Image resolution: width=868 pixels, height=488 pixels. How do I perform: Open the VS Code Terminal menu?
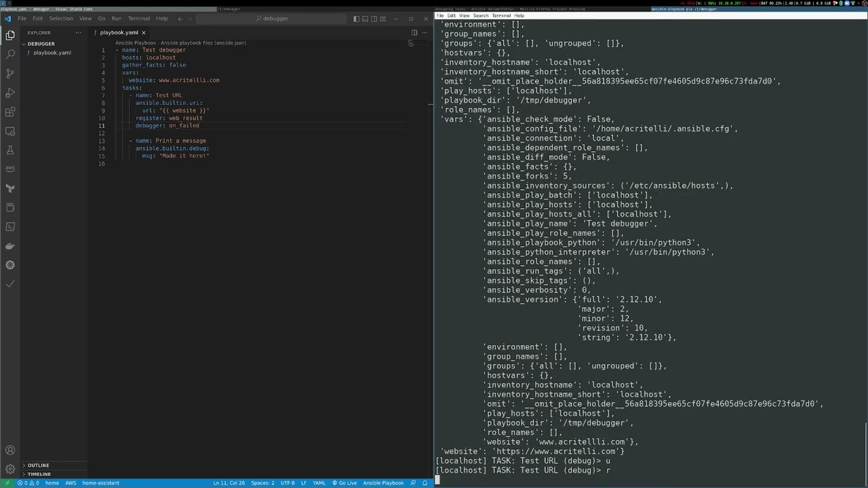tap(138, 19)
